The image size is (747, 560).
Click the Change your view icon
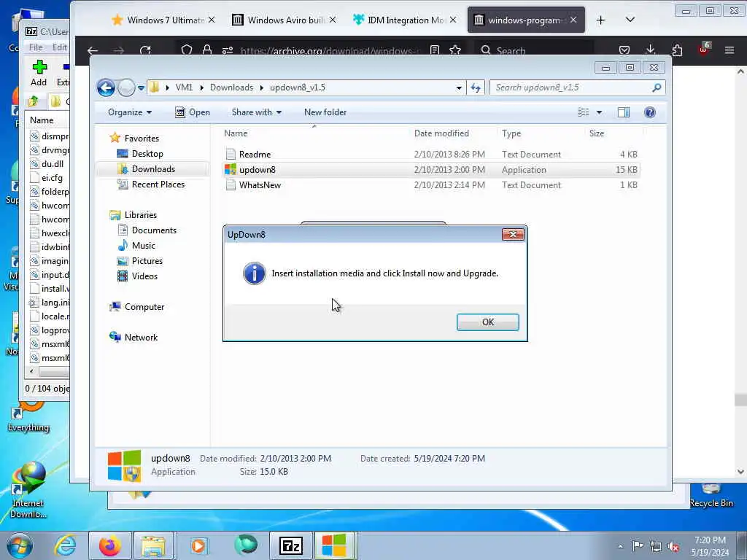[583, 112]
